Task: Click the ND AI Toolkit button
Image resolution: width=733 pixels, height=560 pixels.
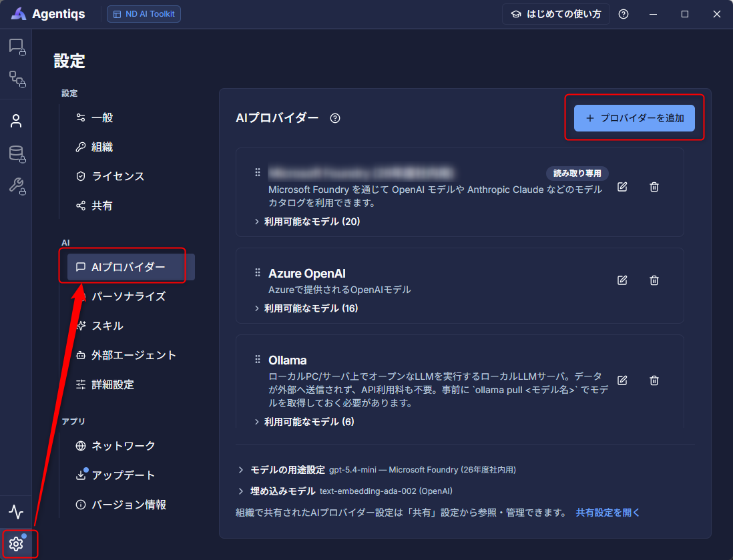Action: (x=144, y=14)
